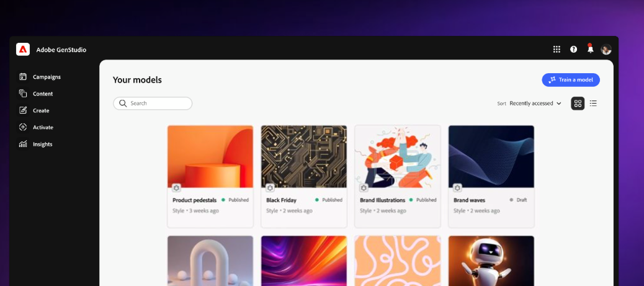The height and width of the screenshot is (286, 644).
Task: Open the Recently accessed sort dropdown
Action: [535, 104]
